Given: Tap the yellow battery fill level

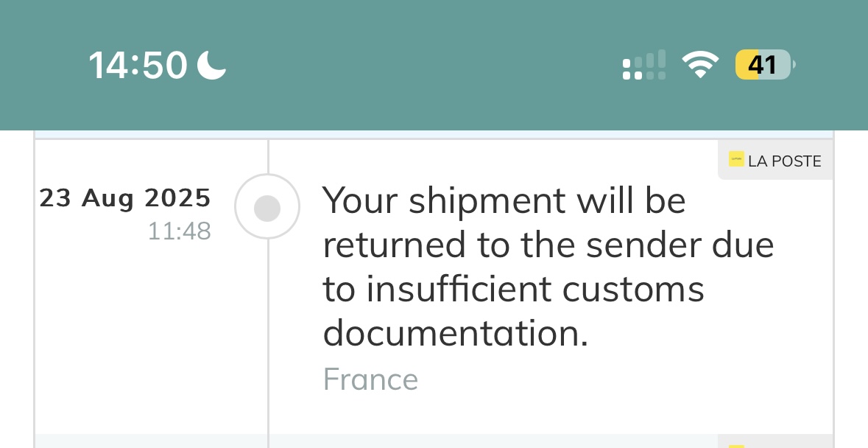Looking at the screenshot, I should click(x=747, y=65).
